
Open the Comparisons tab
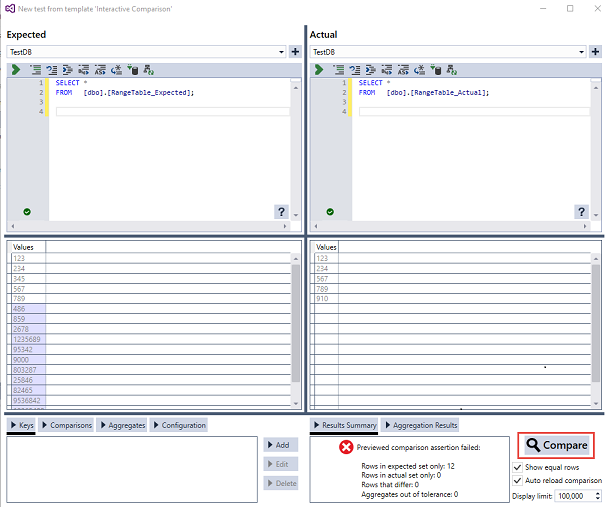click(x=66, y=425)
